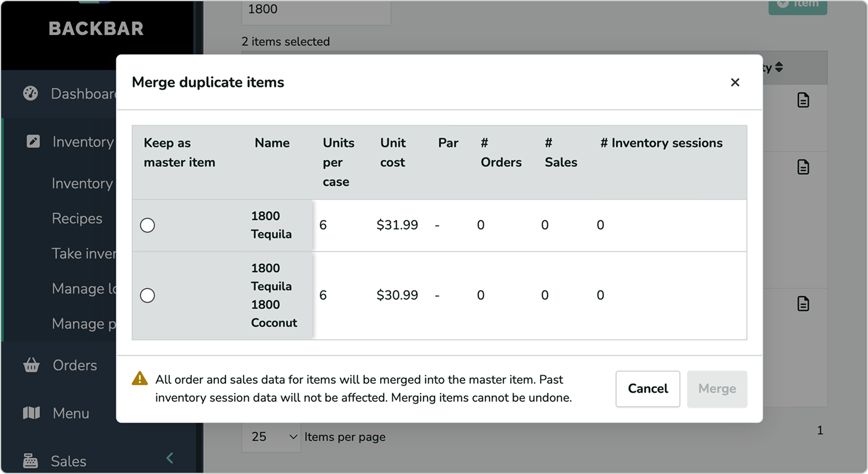Open the Recipes page
Image resolution: width=868 pixels, height=474 pixels.
(x=77, y=218)
